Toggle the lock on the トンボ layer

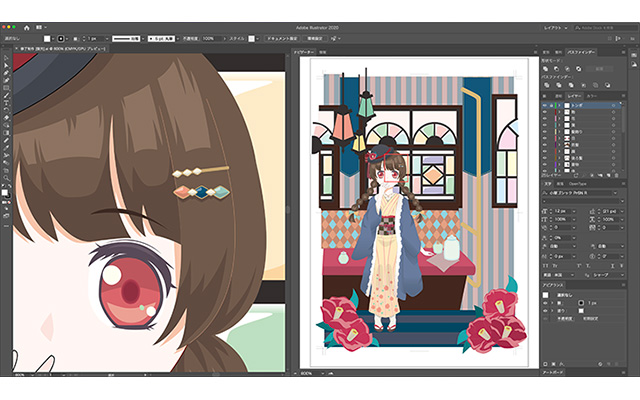pos(551,105)
